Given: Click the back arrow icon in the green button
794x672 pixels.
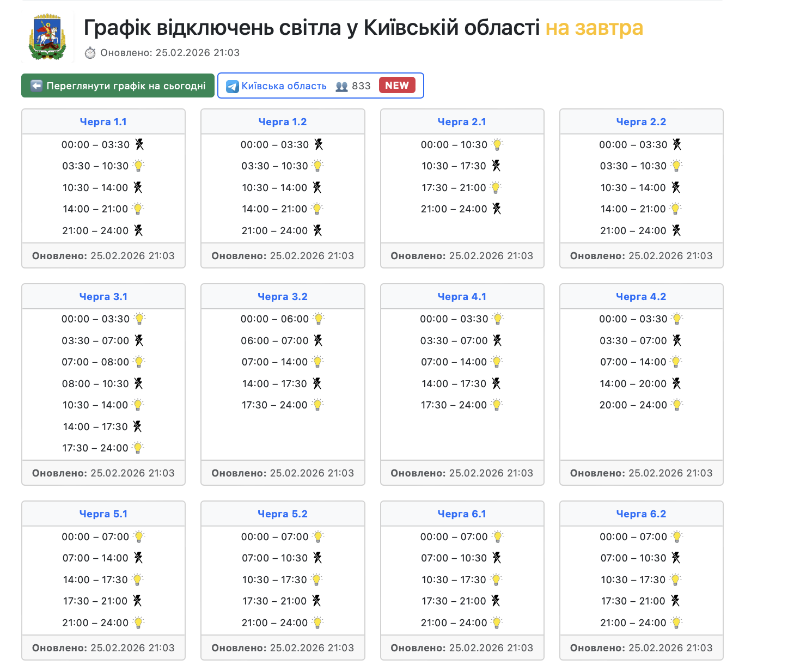Looking at the screenshot, I should [36, 86].
